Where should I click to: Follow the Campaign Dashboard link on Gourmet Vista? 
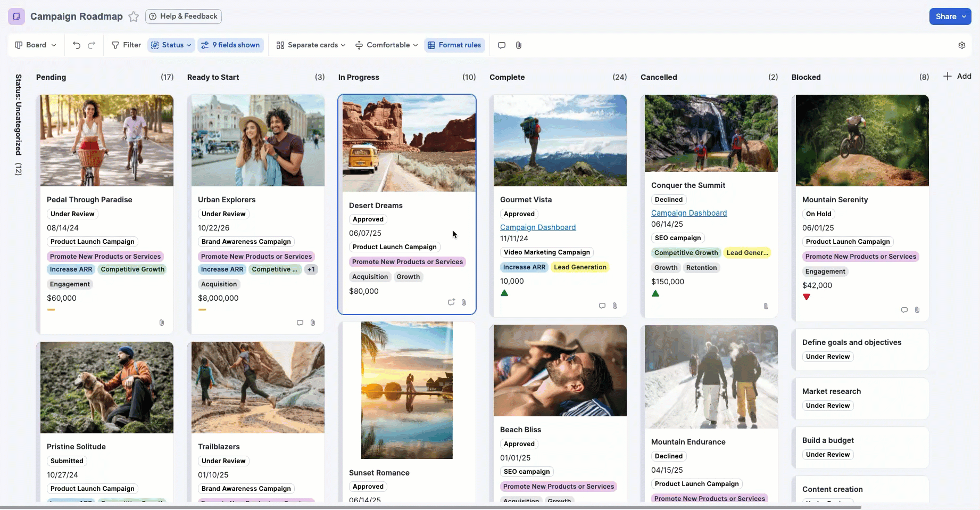pyautogui.click(x=537, y=227)
